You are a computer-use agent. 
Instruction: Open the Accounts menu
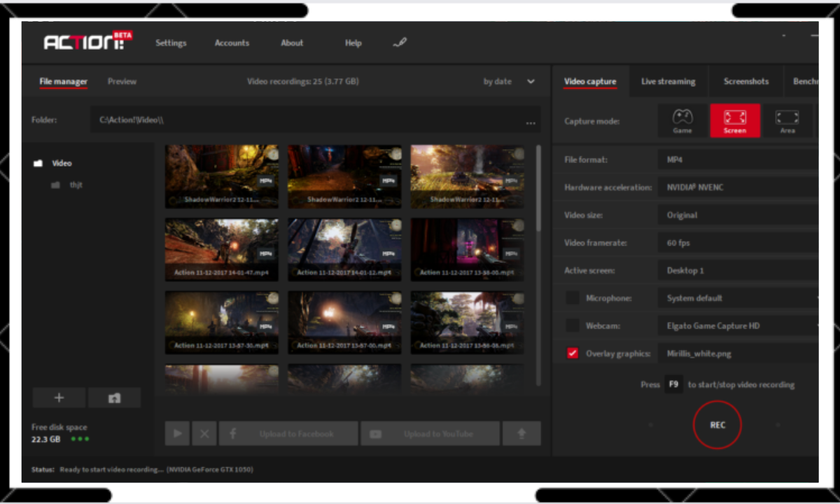coord(232,43)
